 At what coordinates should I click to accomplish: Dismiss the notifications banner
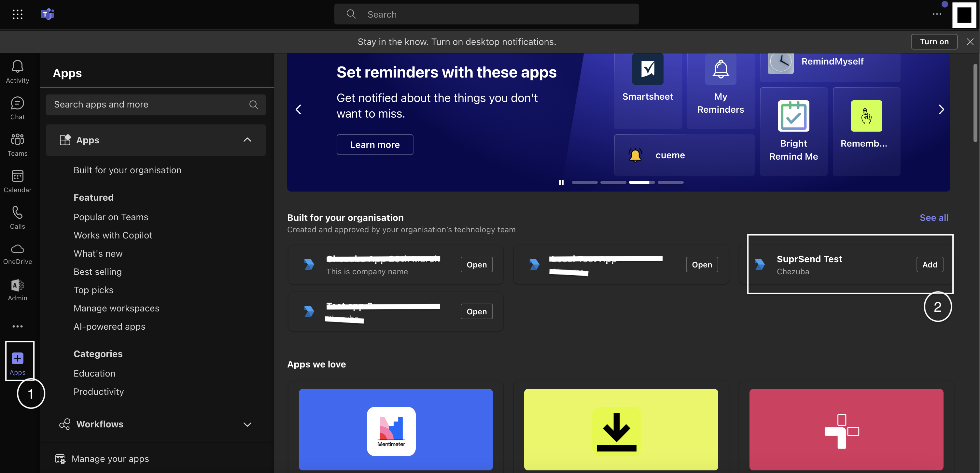(970, 41)
